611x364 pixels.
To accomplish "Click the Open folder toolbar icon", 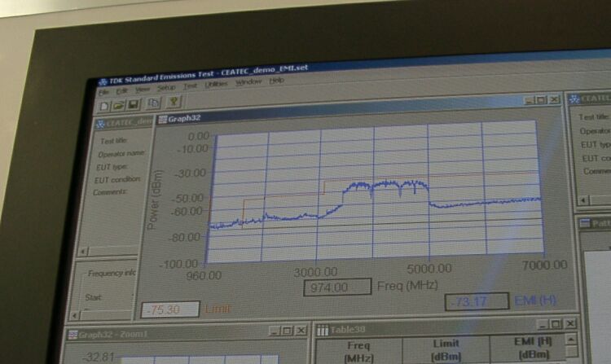I will tap(119, 104).
